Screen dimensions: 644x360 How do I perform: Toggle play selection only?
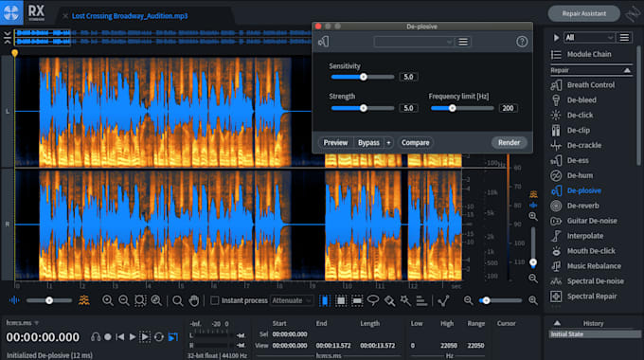tap(145, 337)
